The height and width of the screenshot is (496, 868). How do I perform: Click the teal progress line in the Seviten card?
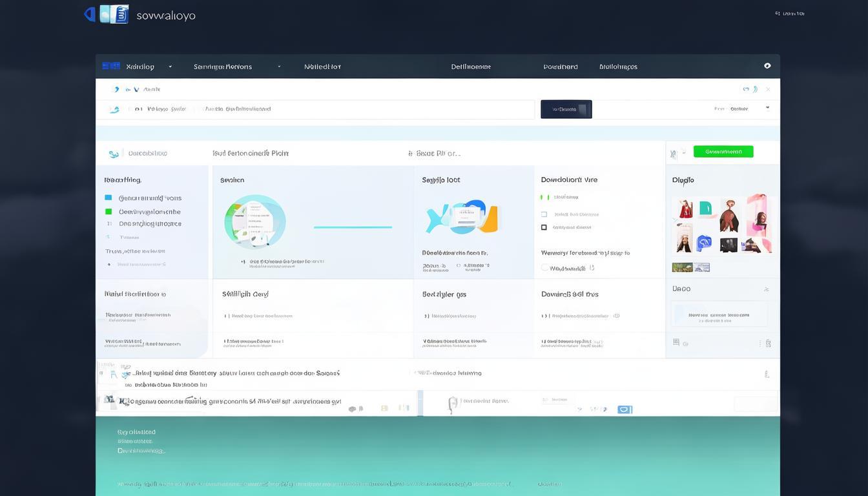[x=353, y=227]
